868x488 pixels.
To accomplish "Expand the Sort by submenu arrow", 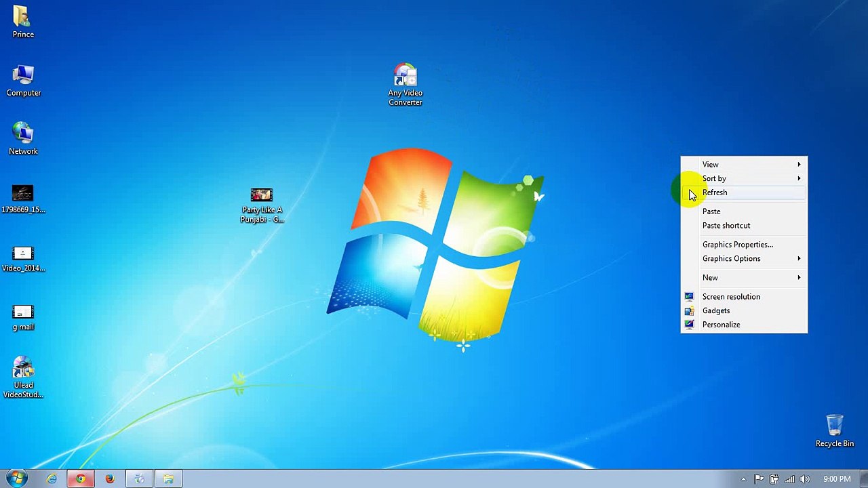I will pos(799,178).
